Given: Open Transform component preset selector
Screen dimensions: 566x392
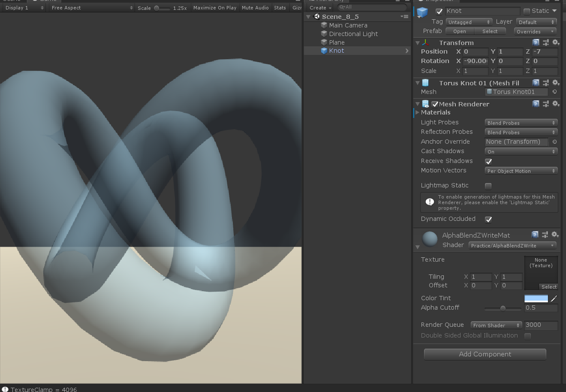Looking at the screenshot, I should 545,42.
